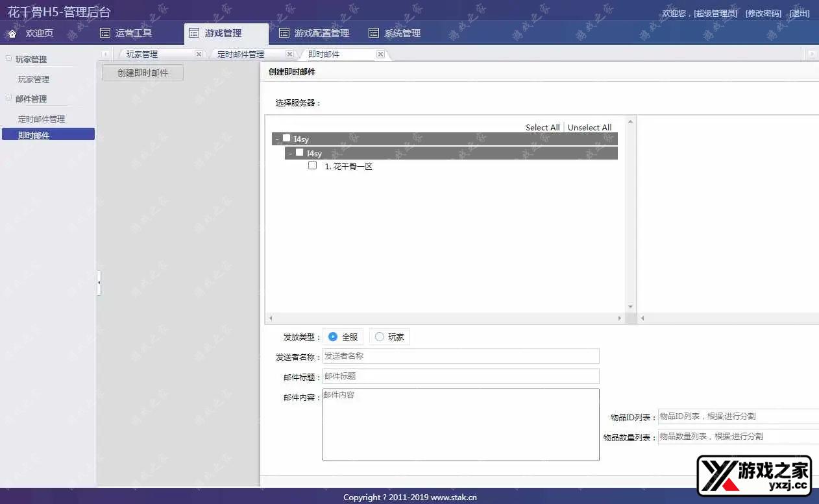Switch to the 玩家管理 page tab
Image resolution: width=819 pixels, height=504 pixels.
click(x=142, y=54)
